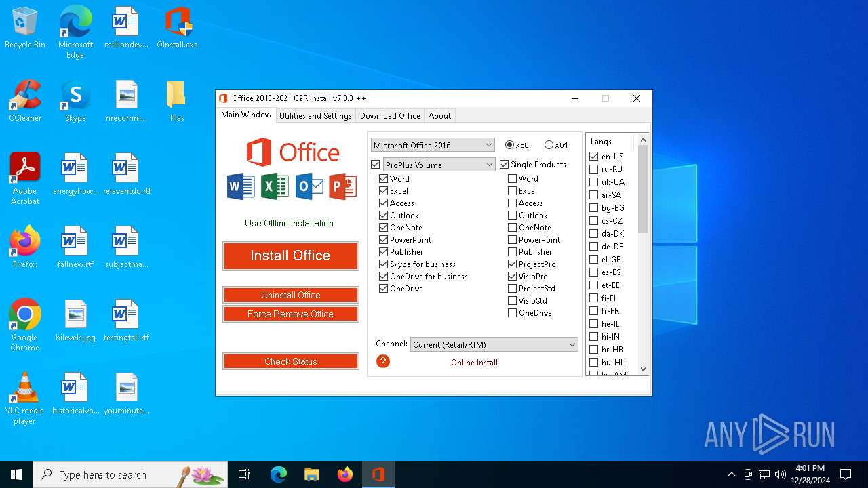868x488 pixels.
Task: Click the Check Status button
Action: pos(290,361)
